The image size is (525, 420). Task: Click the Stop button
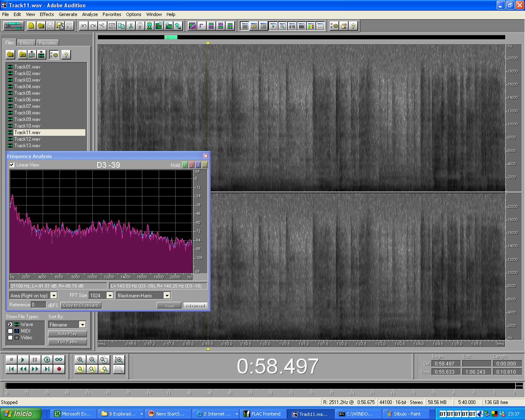(11, 360)
